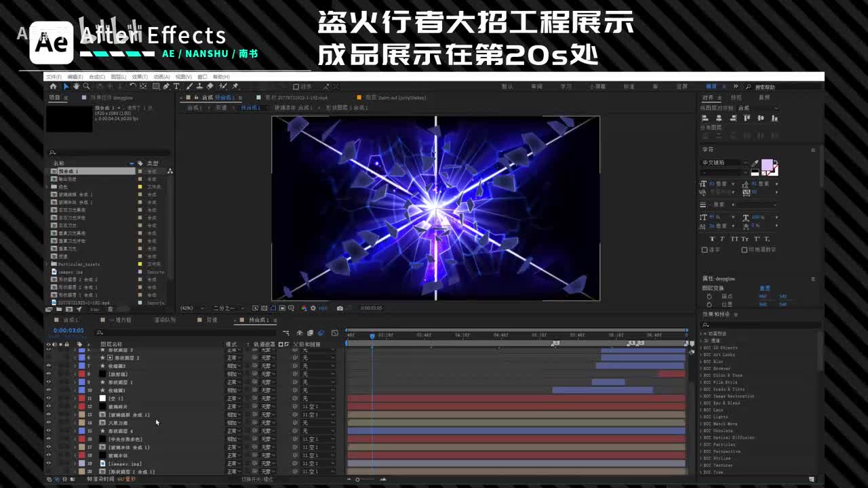Click the timeline layer search field
Screen dimensions: 868x488
185,333
